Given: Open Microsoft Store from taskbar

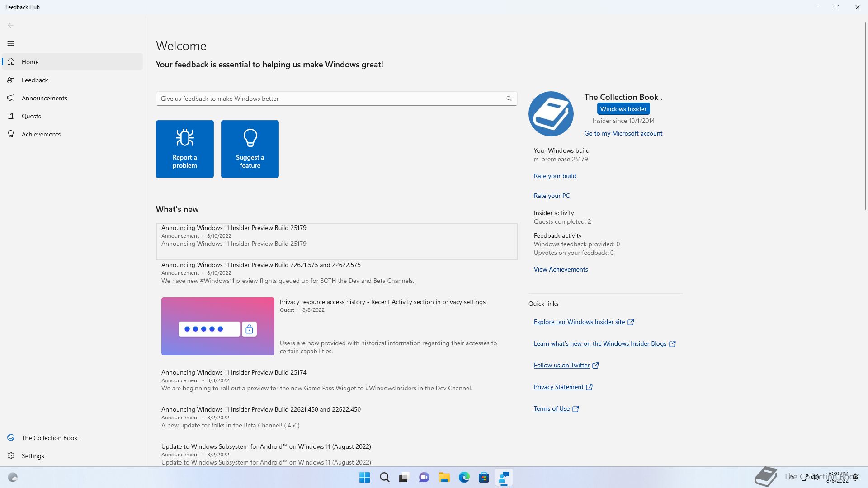Looking at the screenshot, I should [x=484, y=478].
